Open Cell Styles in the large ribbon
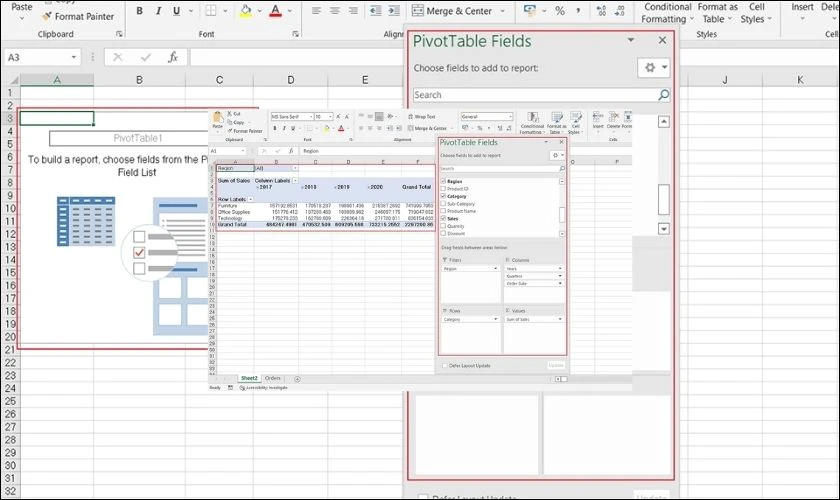Screen dimensions: 840x500 [x=756, y=13]
